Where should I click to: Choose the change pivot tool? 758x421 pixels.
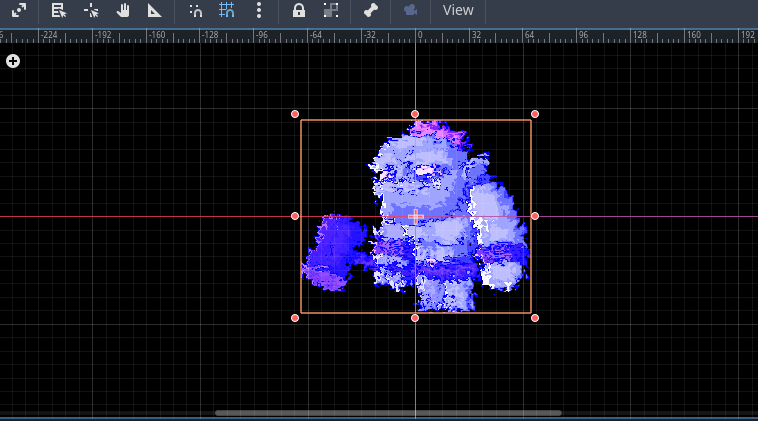91,10
